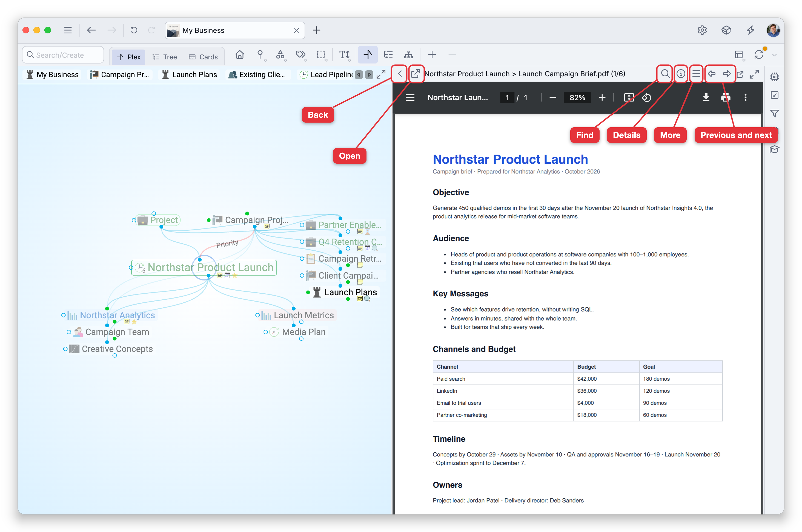Switch to the Tree view tab
The height and width of the screenshot is (532, 802).
coord(165,57)
